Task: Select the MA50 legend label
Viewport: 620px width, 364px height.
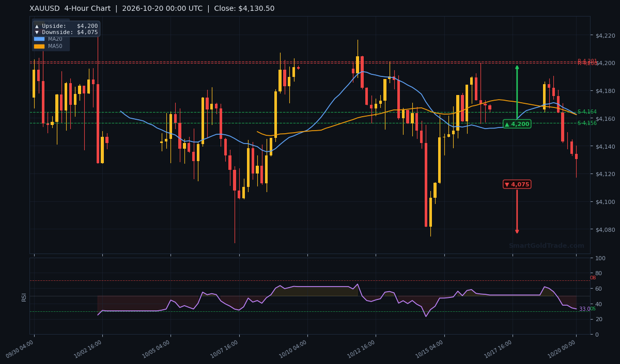Action: [55, 46]
